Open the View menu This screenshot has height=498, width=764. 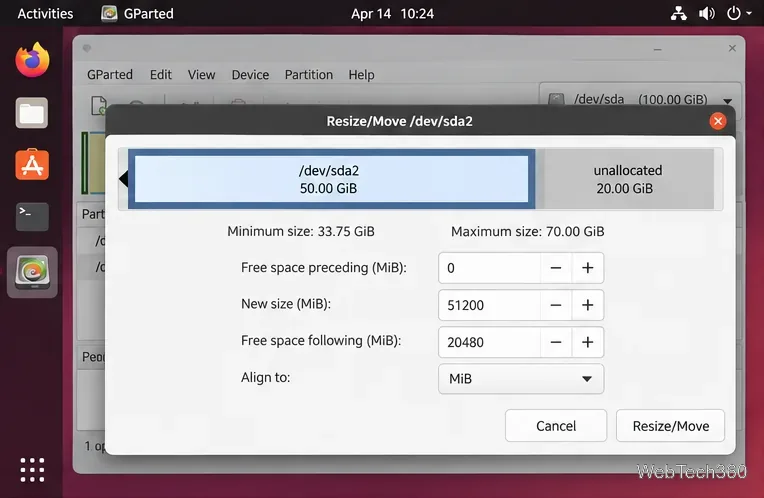click(201, 75)
